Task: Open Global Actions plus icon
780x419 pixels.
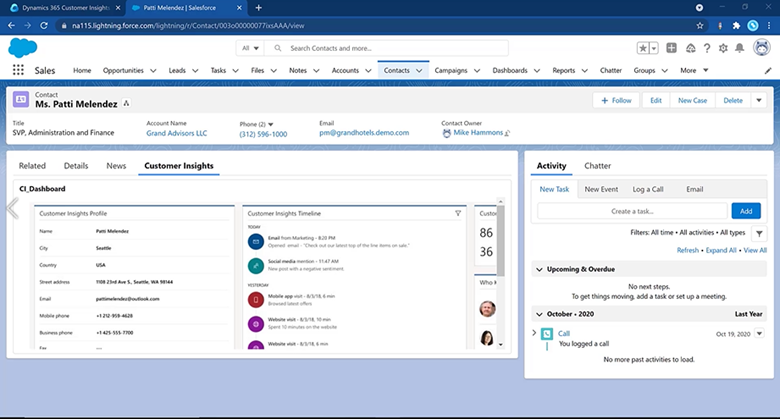Action: point(672,48)
